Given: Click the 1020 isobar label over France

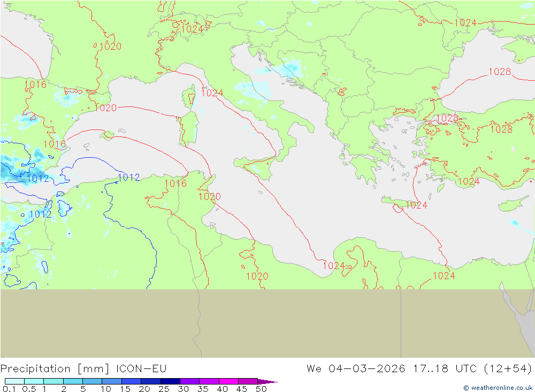Looking at the screenshot, I should coord(110,47).
